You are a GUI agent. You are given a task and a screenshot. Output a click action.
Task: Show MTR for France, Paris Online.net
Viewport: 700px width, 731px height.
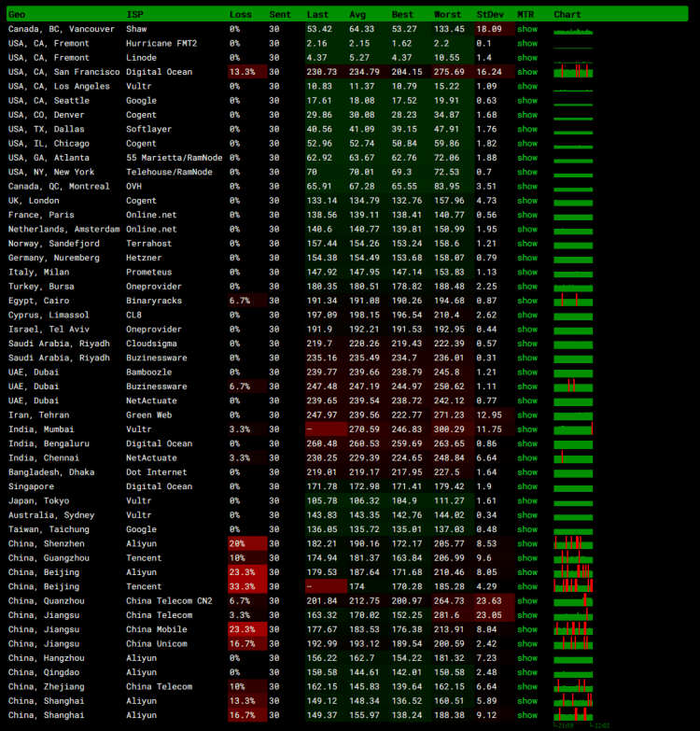(527, 215)
